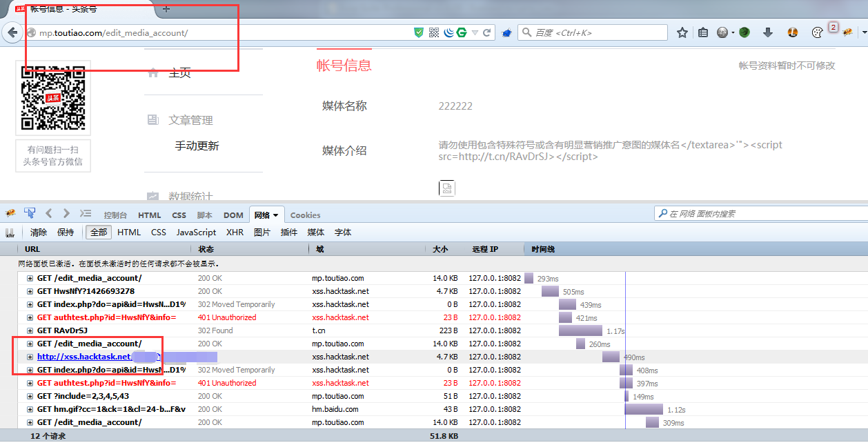
Task: Toggle the command line lines icon
Action: 86,213
